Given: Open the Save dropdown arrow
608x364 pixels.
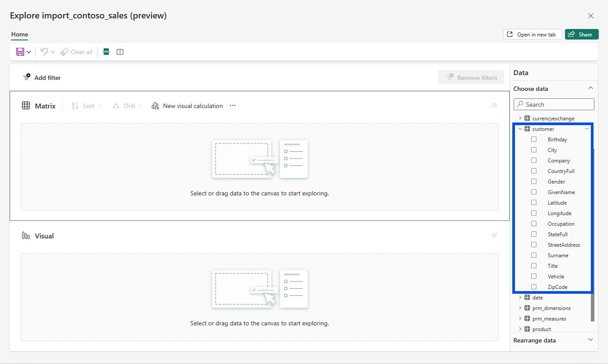Looking at the screenshot, I should coord(29,52).
